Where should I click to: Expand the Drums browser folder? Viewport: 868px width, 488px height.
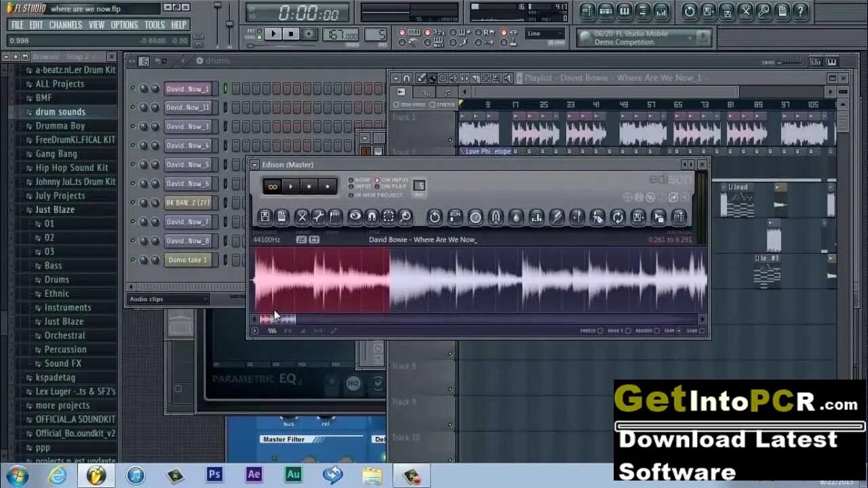coord(57,279)
